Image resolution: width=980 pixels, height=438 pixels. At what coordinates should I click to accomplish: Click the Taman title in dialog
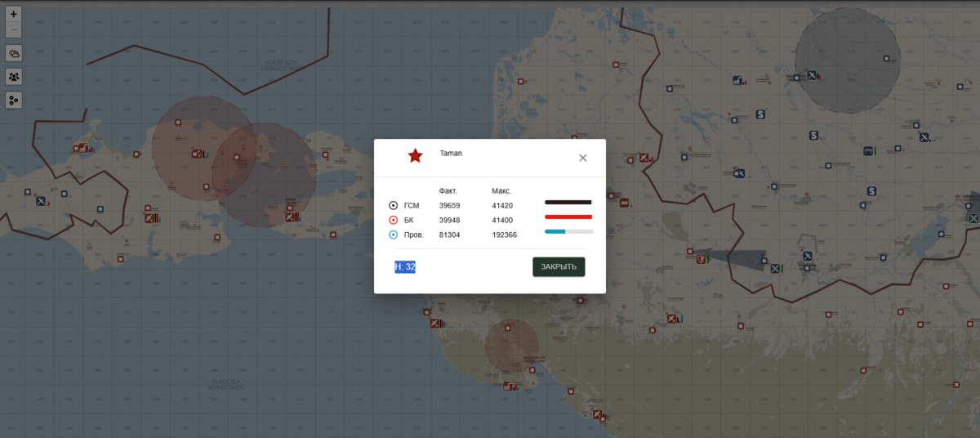click(451, 154)
